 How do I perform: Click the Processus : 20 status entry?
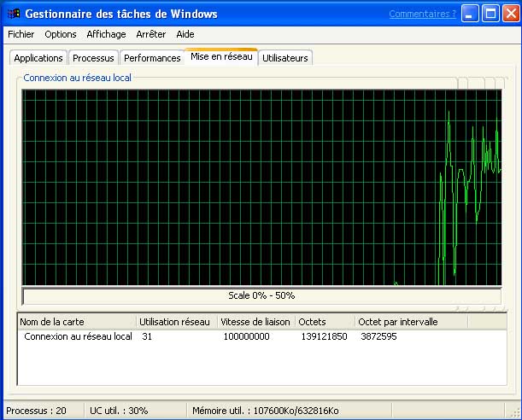(36, 411)
